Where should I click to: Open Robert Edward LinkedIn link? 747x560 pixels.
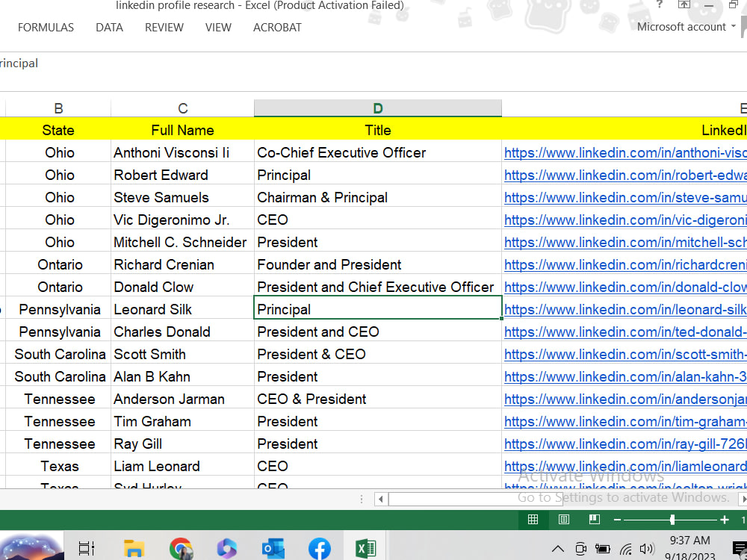point(625,175)
